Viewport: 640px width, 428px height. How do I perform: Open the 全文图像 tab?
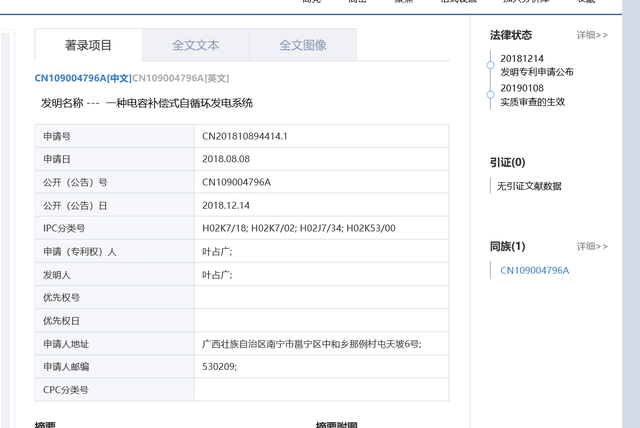303,45
